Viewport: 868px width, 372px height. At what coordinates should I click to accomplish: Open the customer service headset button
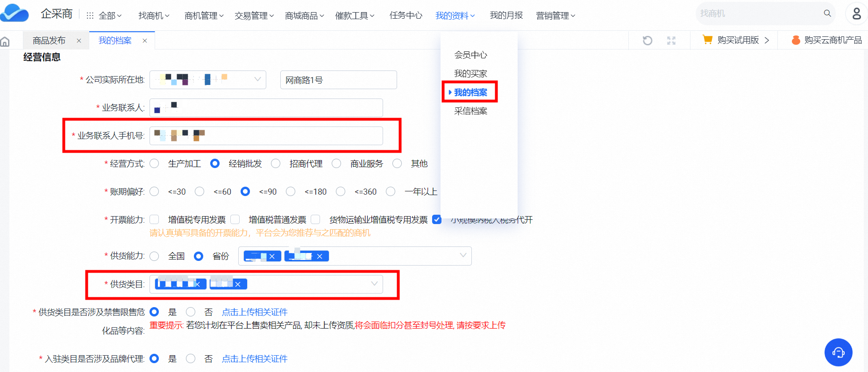pos(839,352)
